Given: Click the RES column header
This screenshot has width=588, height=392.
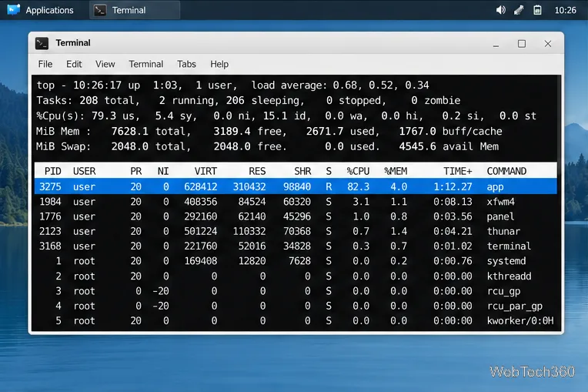Looking at the screenshot, I should pos(257,171).
